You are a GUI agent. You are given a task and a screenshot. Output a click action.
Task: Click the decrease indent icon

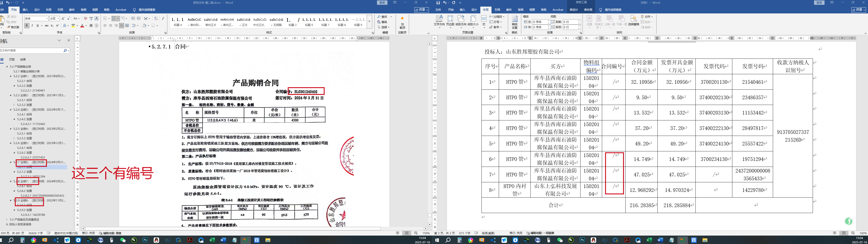pos(133,18)
